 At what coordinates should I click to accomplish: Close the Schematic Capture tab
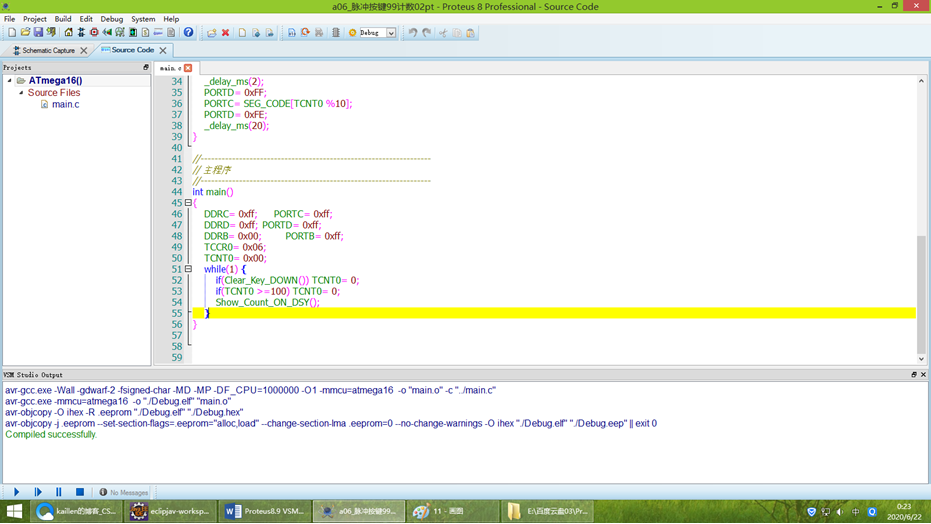(84, 50)
